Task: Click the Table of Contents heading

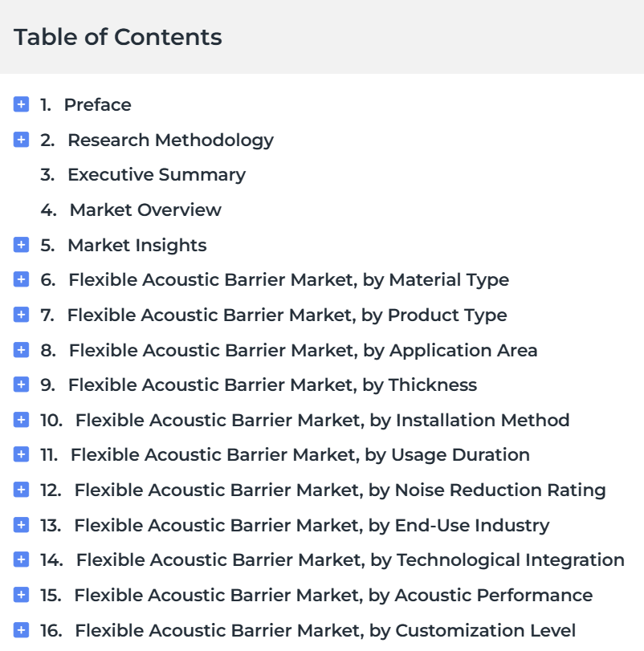Action: pyautogui.click(x=118, y=37)
